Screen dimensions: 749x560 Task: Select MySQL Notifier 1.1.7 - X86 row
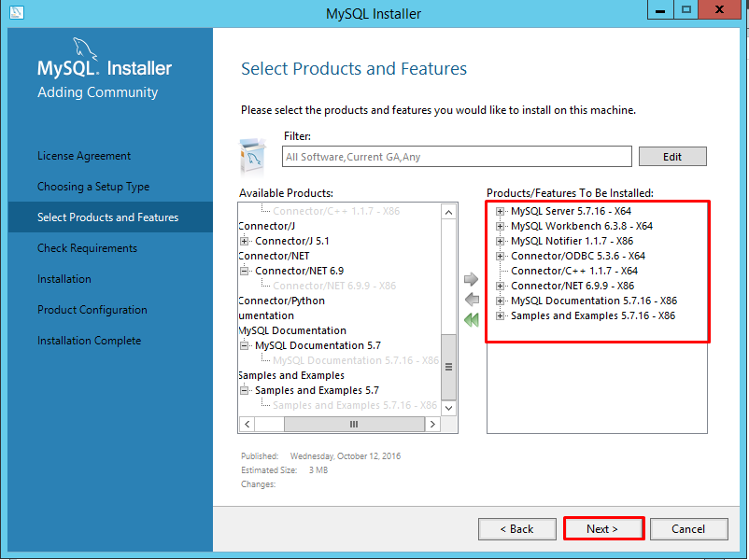pyautogui.click(x=572, y=241)
